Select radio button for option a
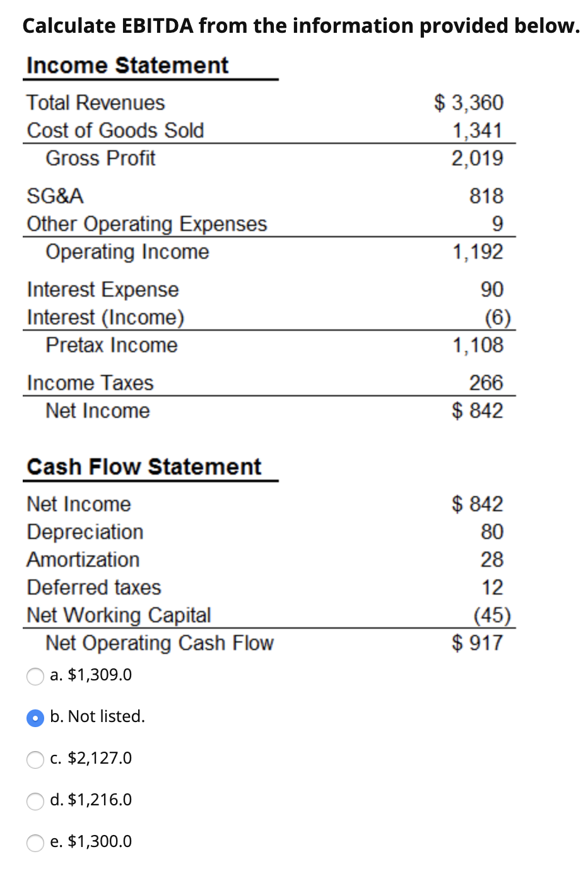 [x=35, y=676]
